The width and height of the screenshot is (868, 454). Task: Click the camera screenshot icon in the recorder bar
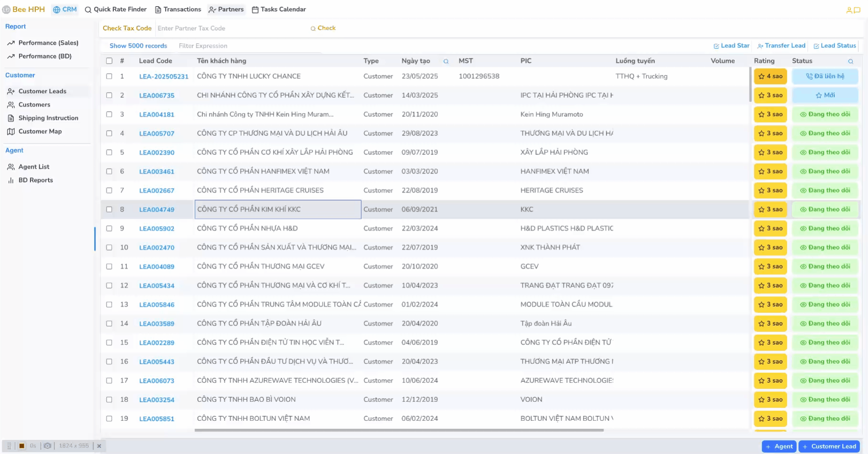[48, 446]
